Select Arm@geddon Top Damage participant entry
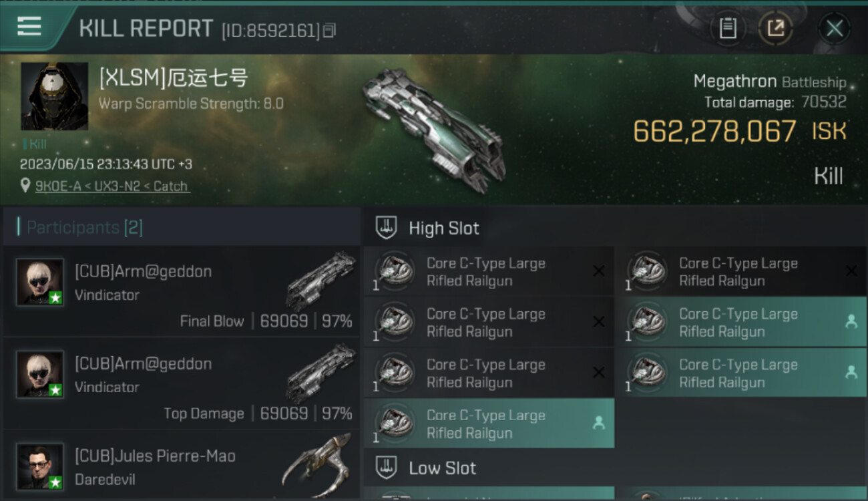868x501 pixels. click(x=182, y=383)
